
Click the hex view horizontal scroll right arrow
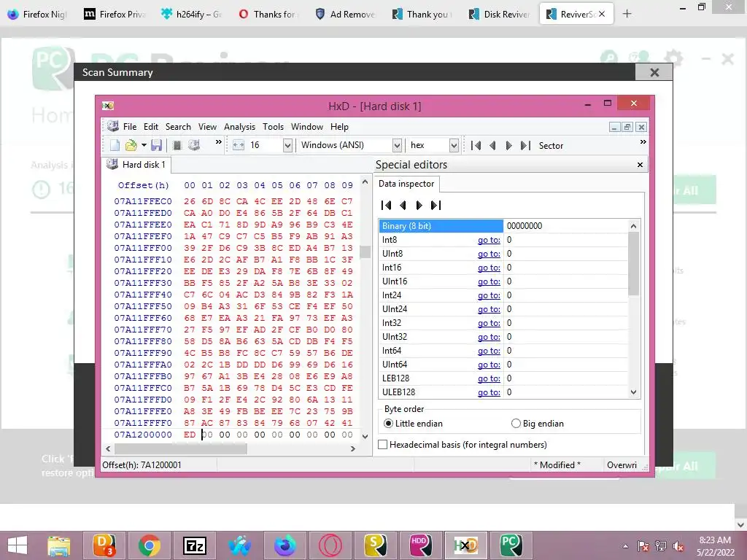click(353, 448)
